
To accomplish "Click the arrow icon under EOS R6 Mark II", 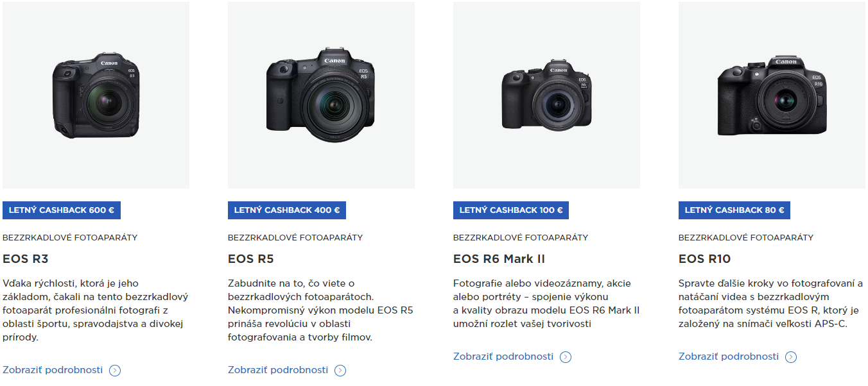I will pyautogui.click(x=566, y=357).
